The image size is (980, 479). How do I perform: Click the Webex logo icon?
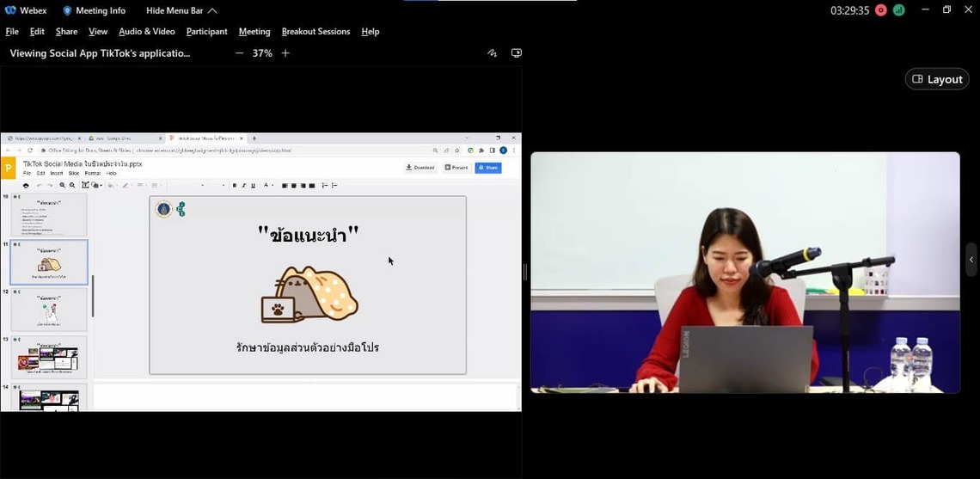coord(10,10)
